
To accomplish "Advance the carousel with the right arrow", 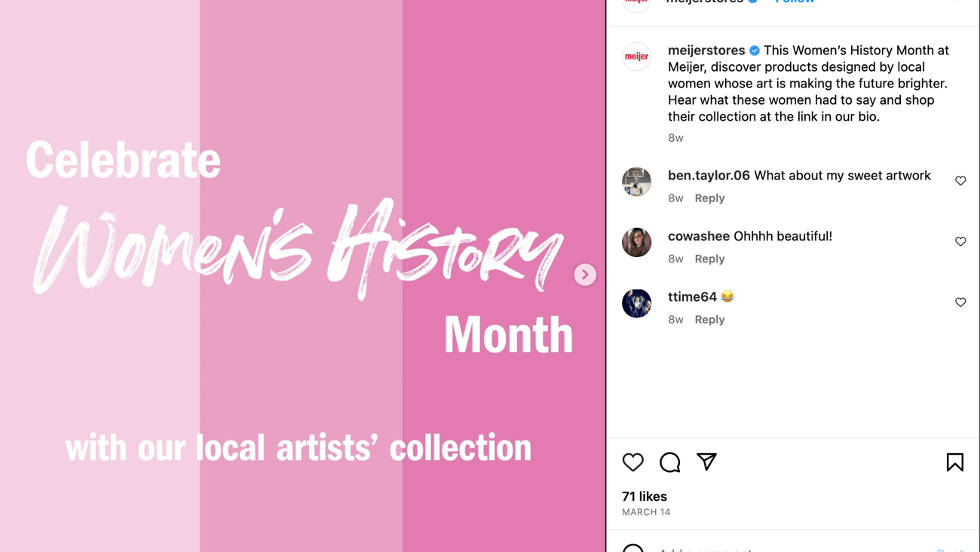I will click(585, 274).
